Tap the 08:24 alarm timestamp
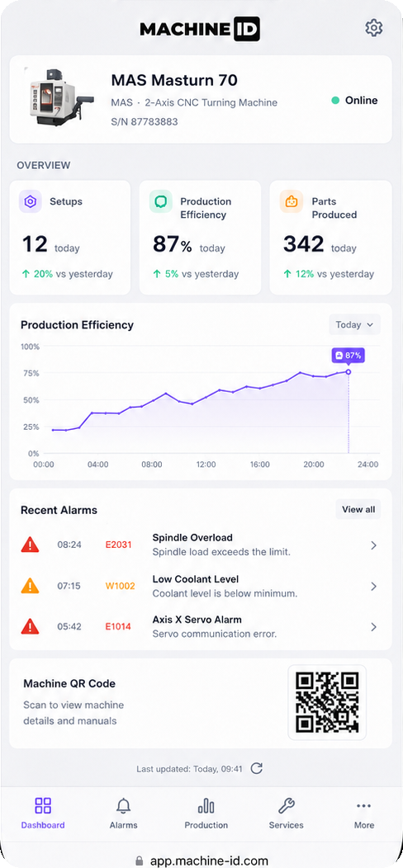 pyautogui.click(x=69, y=545)
